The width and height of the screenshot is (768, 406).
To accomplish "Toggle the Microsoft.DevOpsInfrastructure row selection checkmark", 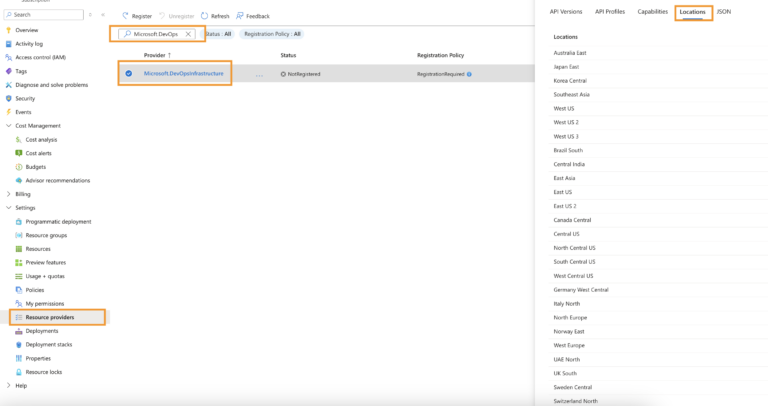I will [x=128, y=73].
